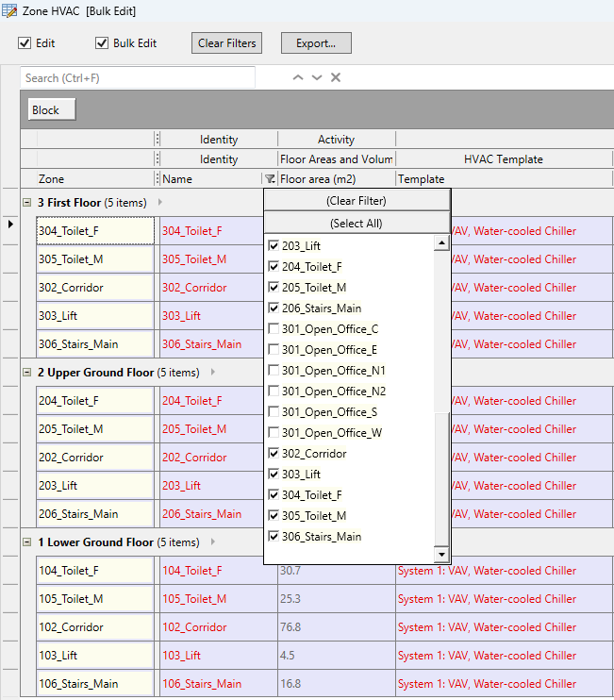Clear the search with the X icon

coord(336,78)
